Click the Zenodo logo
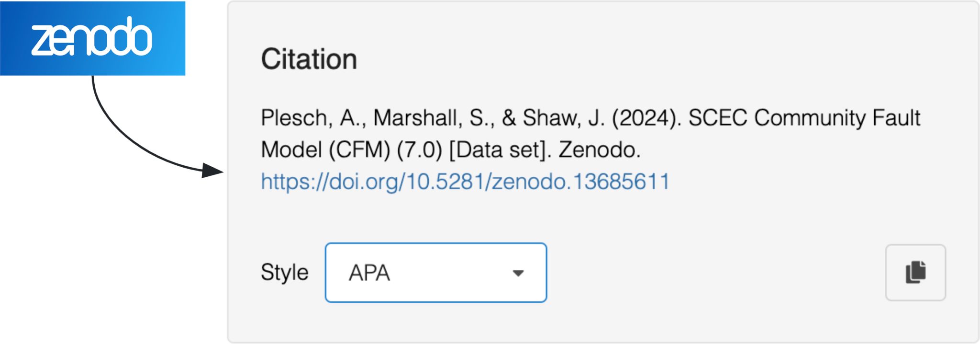This screenshot has width=980, height=344. pos(92,38)
